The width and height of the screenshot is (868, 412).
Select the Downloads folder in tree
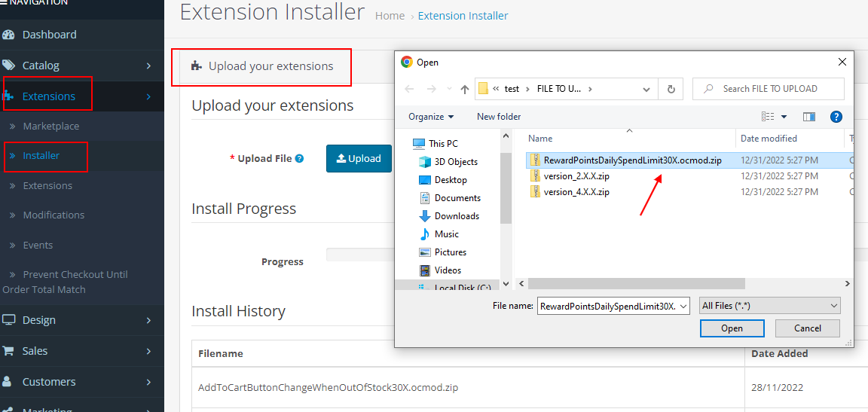[457, 216]
